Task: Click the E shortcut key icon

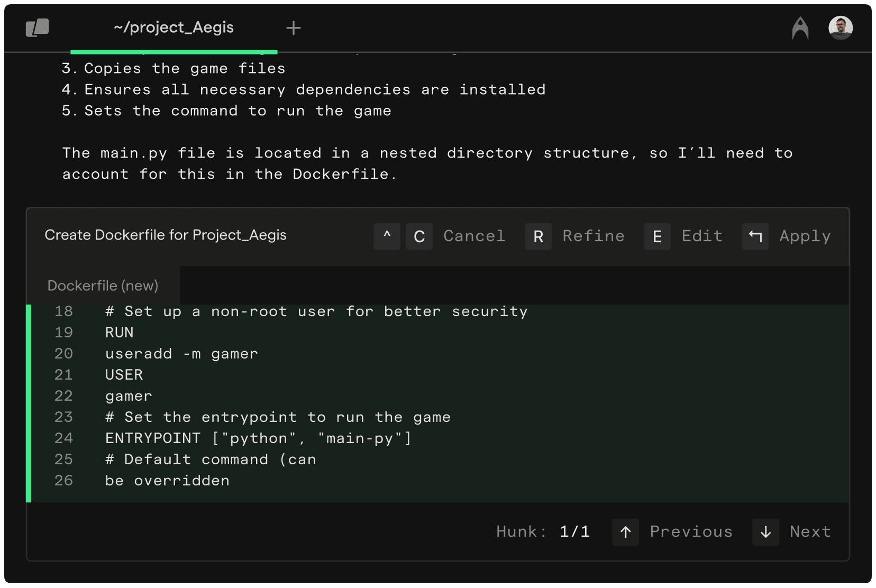Action: (657, 236)
